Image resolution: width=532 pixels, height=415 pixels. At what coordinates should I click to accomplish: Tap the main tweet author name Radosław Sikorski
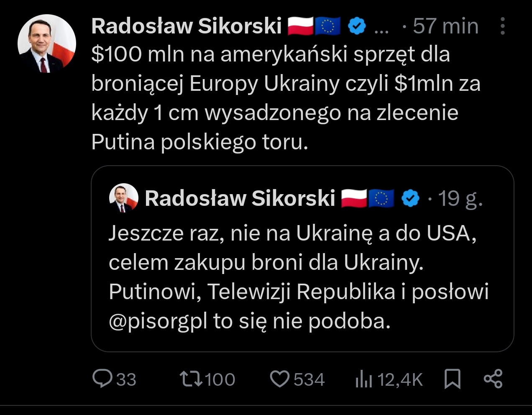pos(186,26)
